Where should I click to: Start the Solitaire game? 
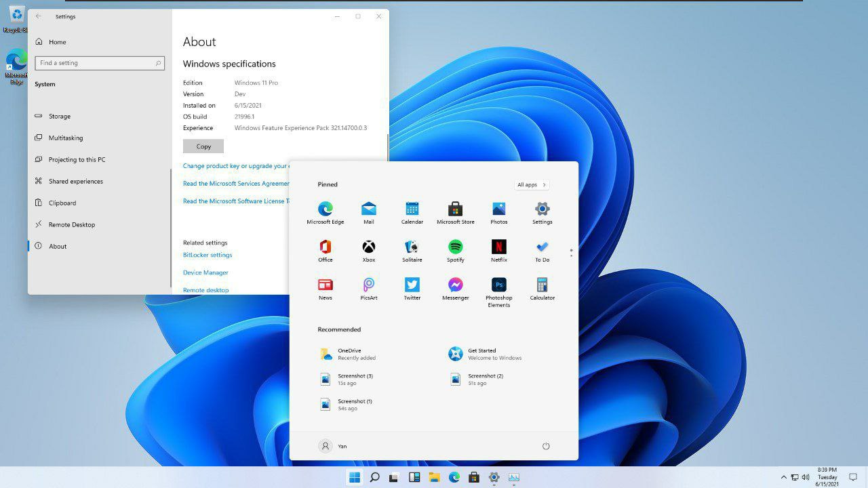pyautogui.click(x=412, y=251)
